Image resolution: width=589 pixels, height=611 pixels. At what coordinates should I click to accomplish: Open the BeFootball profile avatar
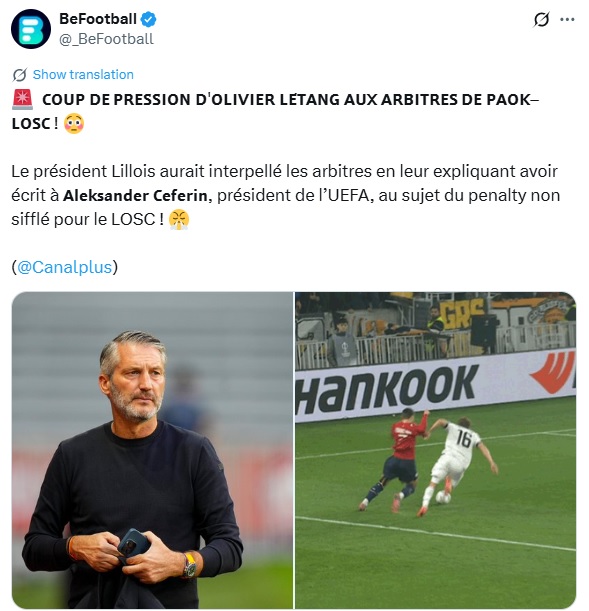pos(31,29)
